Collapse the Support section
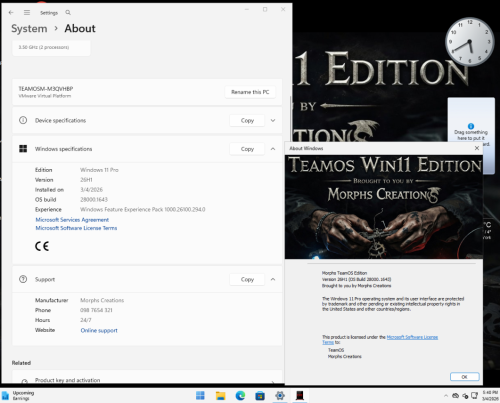Screen dimensions: 500x403 coord(273,279)
